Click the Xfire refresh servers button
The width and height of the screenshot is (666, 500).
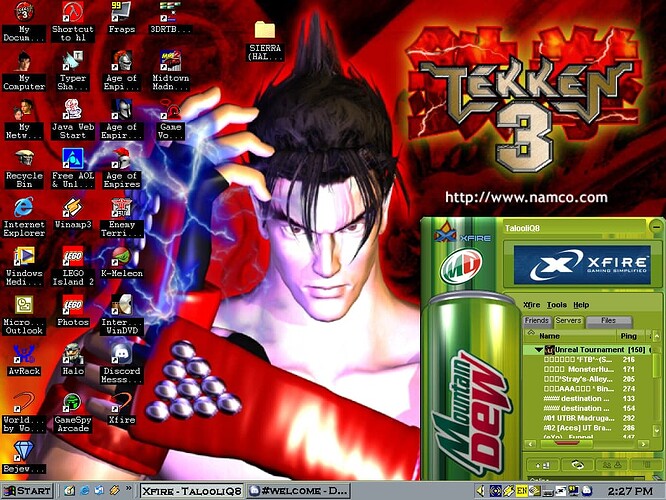coord(577,465)
